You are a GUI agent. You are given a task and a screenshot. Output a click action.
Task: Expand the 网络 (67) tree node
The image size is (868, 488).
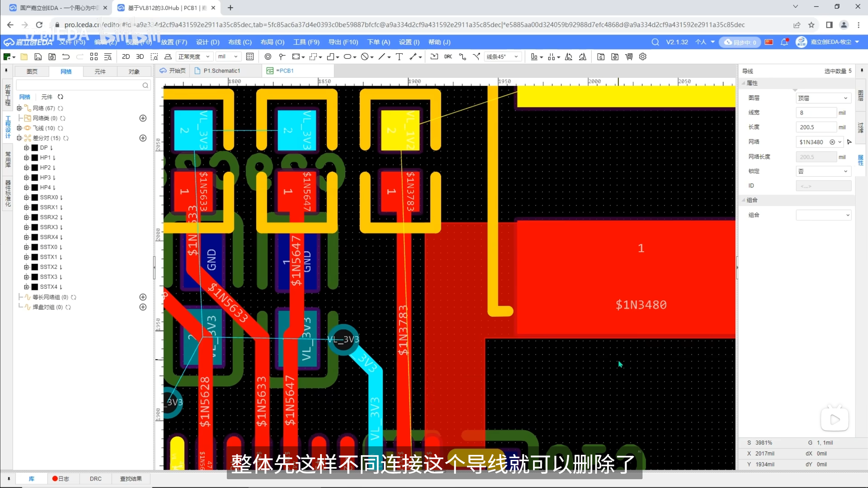[19, 108]
